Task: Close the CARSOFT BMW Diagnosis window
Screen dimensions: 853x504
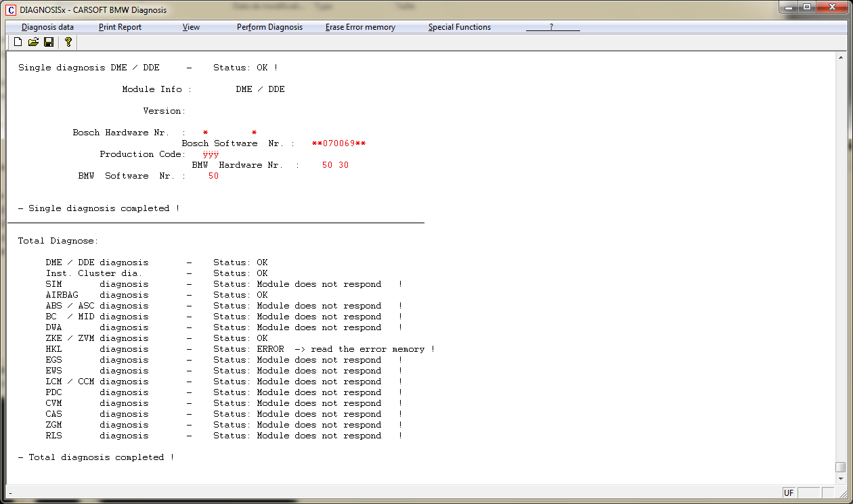Action: [832, 7]
